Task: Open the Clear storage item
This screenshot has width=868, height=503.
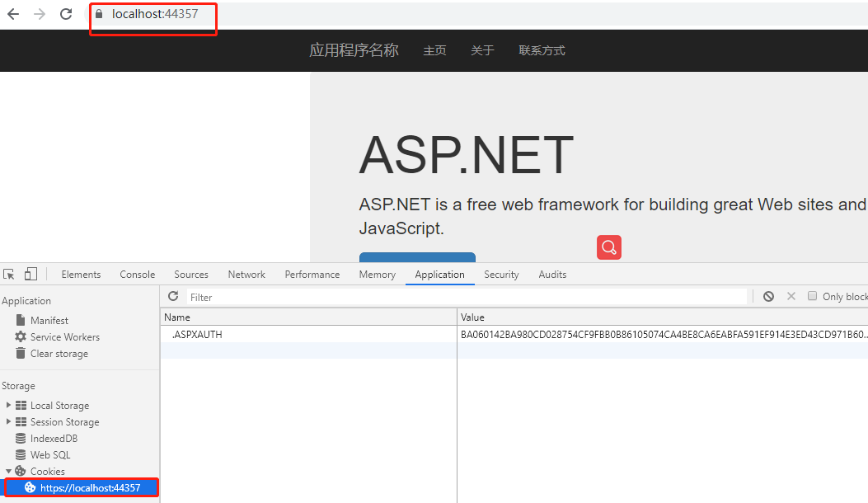Action: click(x=59, y=354)
